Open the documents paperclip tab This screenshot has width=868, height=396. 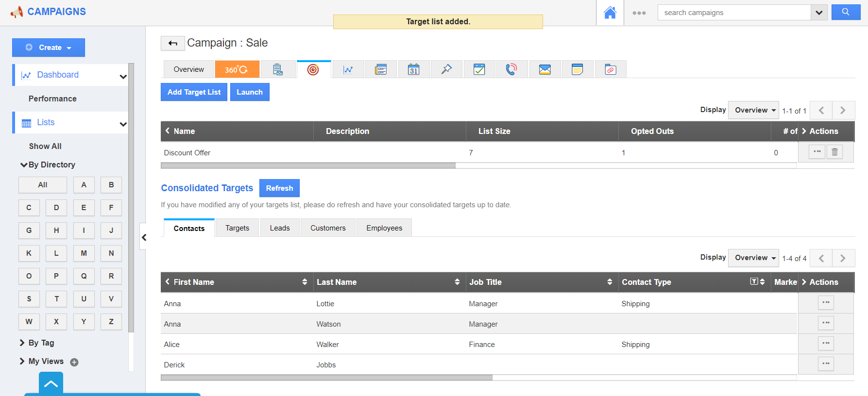pos(610,69)
